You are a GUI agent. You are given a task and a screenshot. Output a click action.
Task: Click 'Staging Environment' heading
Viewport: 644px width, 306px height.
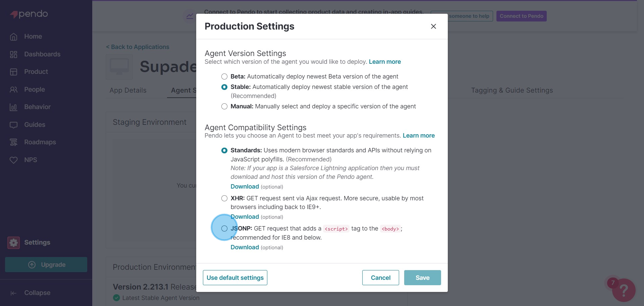point(150,122)
